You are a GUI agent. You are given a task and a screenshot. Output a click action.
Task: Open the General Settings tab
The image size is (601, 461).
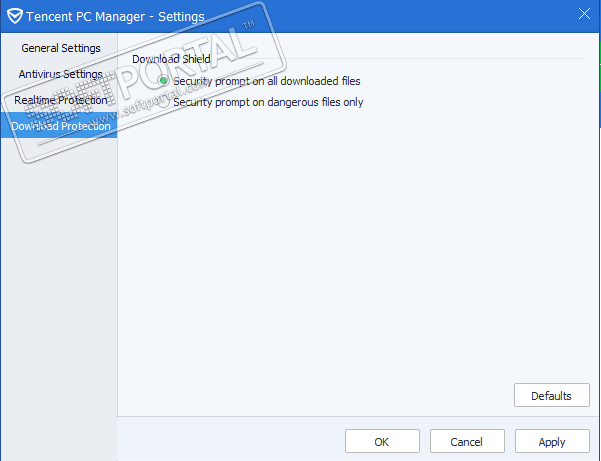61,48
